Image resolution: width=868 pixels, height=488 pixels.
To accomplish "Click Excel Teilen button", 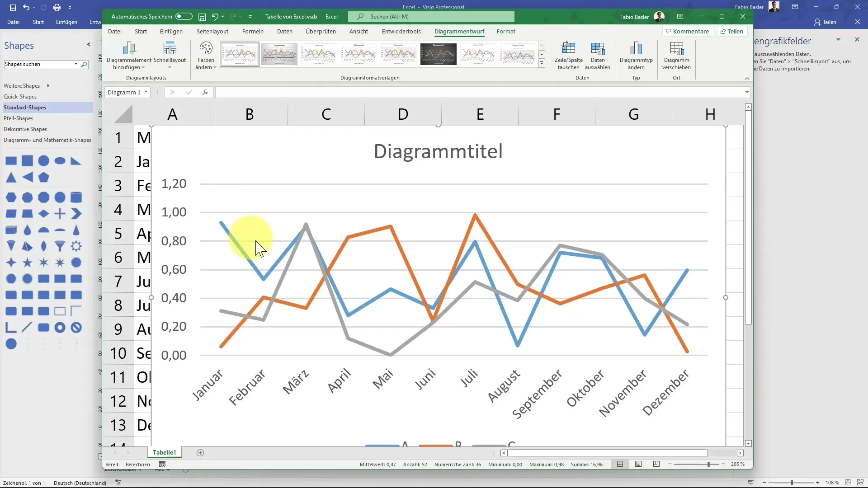I will click(732, 32).
